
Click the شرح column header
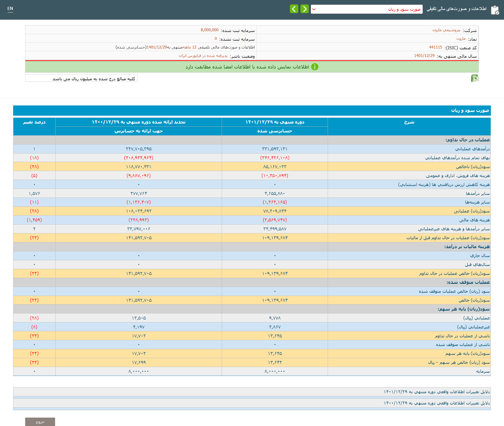tap(409, 126)
